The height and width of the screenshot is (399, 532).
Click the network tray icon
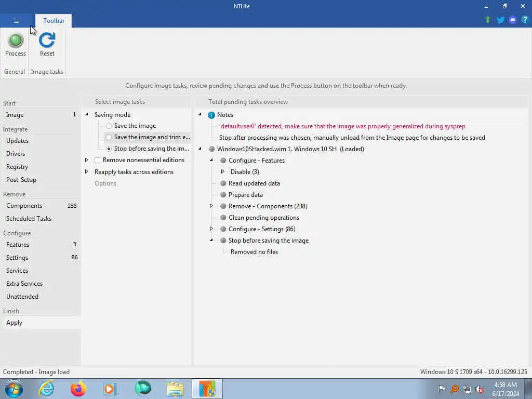click(467, 389)
